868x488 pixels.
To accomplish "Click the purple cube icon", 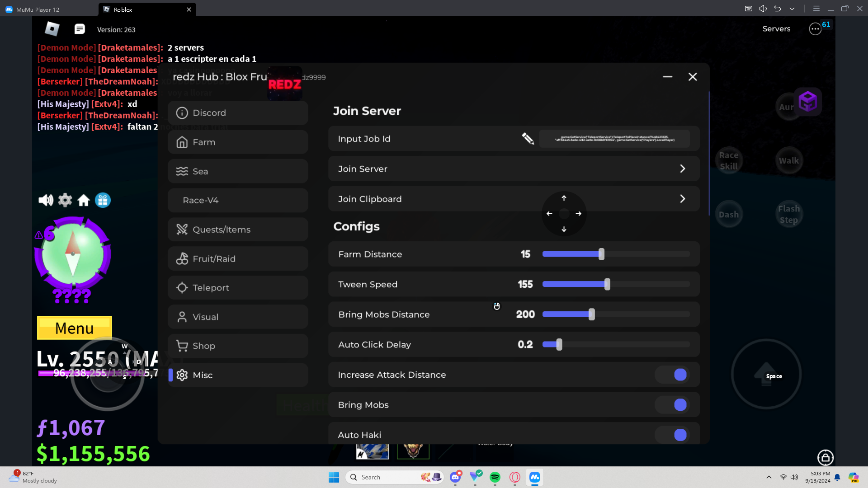I will coord(808,101).
